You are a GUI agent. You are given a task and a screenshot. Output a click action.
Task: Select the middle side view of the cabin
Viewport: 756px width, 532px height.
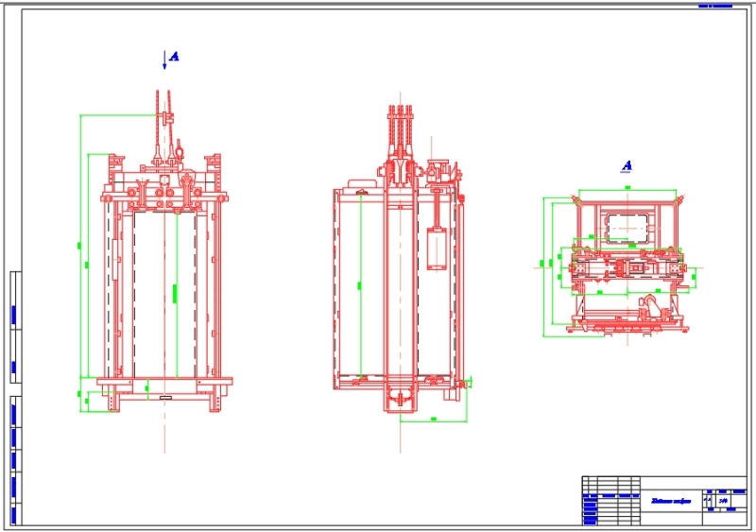click(x=399, y=259)
